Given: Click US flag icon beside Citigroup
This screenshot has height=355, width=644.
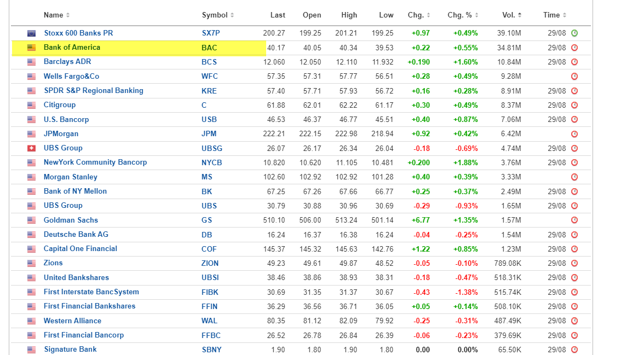Looking at the screenshot, I should 32,105.
